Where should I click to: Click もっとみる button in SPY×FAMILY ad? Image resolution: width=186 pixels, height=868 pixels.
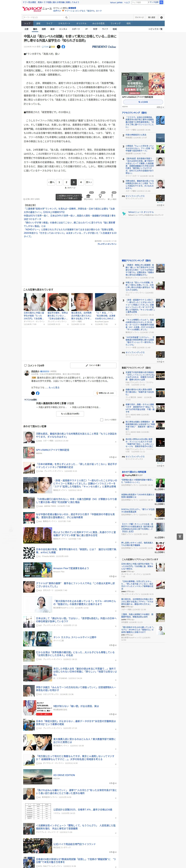[x=143, y=102]
